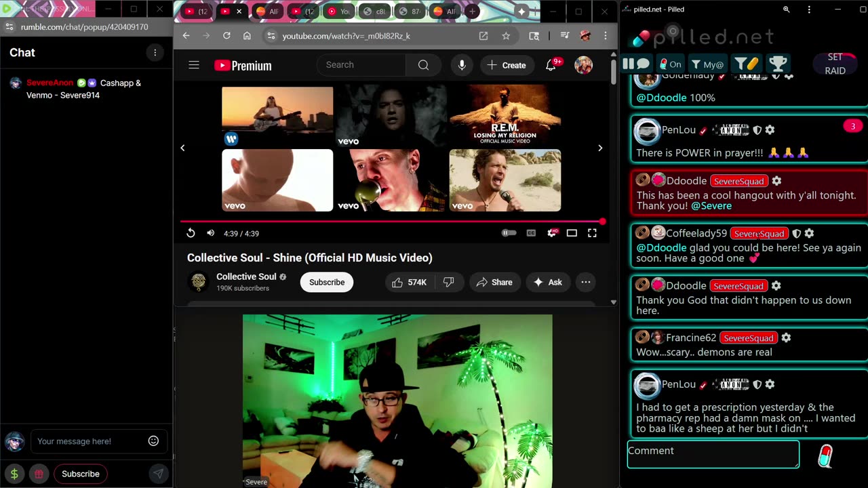Share the Shine music video
868x488 pixels.
point(494,282)
